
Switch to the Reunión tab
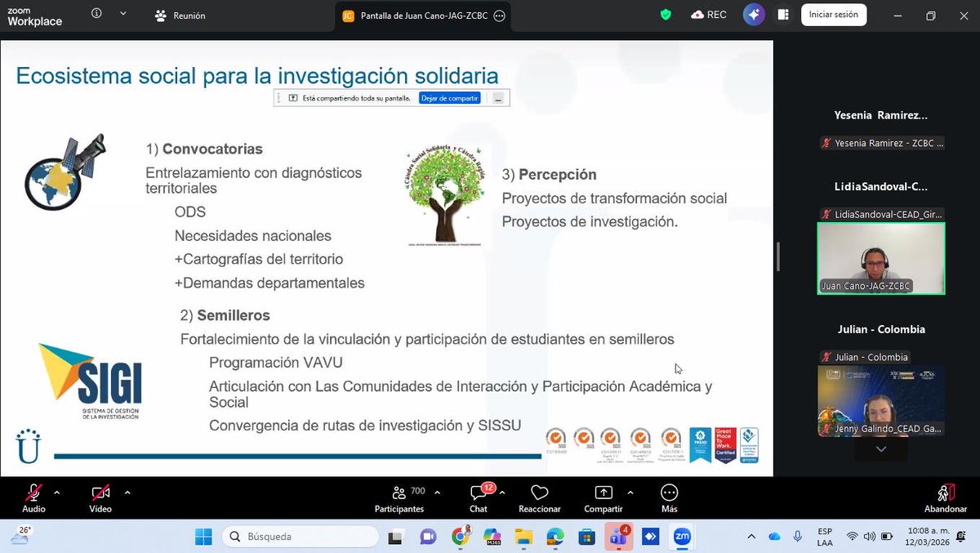pos(180,14)
